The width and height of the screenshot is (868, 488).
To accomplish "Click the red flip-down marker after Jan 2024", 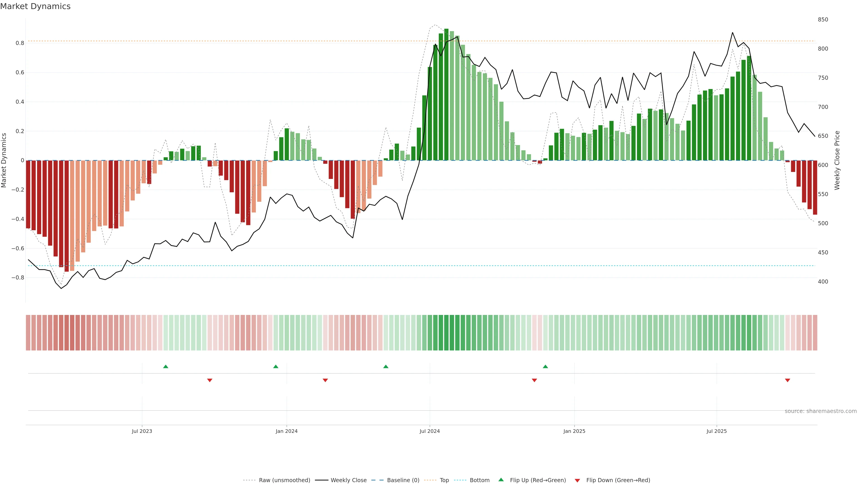I will point(325,380).
